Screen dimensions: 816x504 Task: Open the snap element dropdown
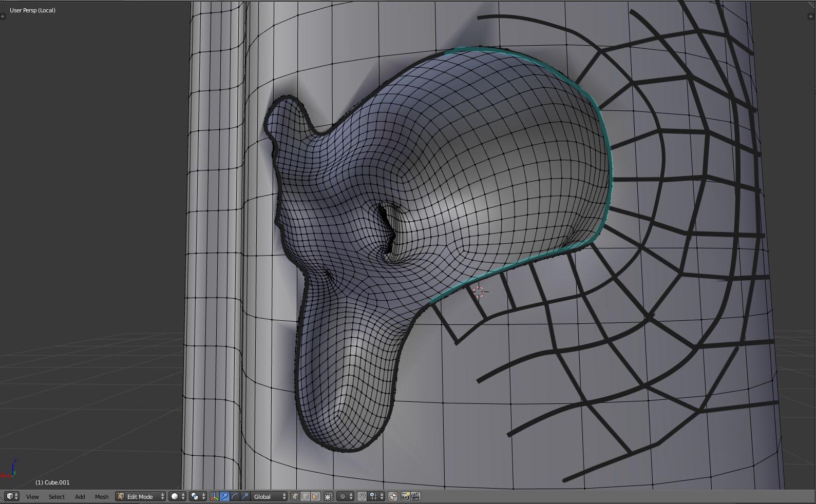[x=376, y=496]
